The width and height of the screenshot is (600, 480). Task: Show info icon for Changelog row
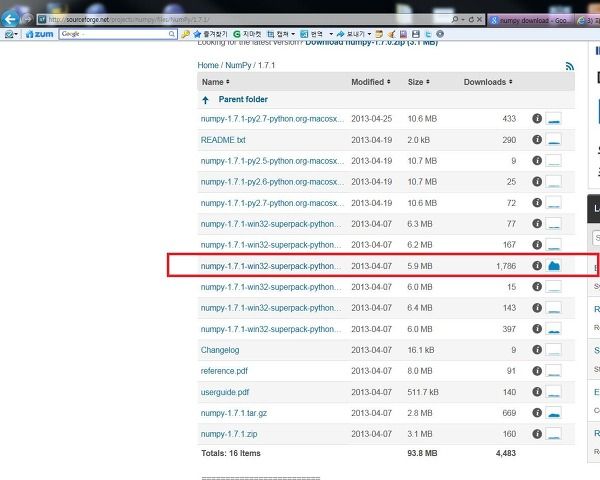click(537, 350)
